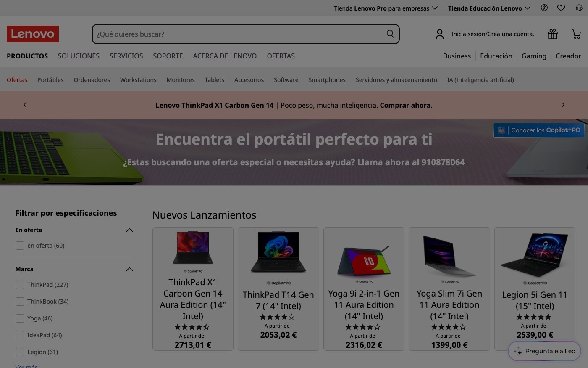Select Ofertas in product submenu
588x368 pixels.
click(17, 80)
